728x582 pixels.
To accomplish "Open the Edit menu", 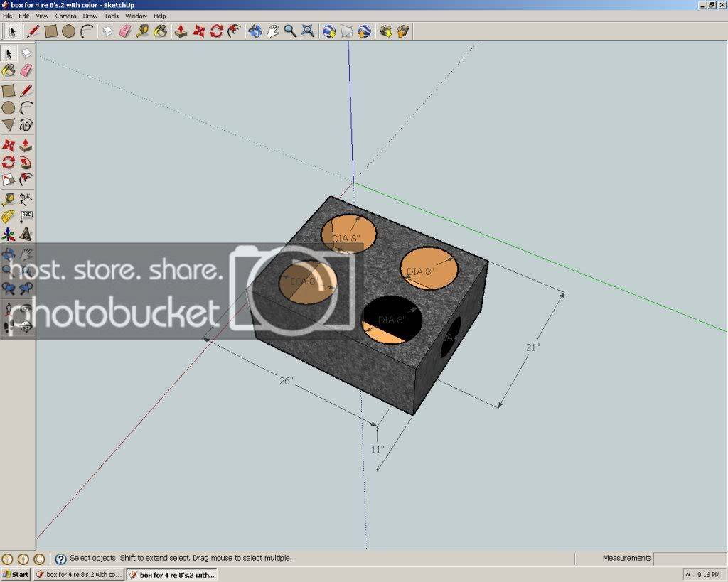I will (x=23, y=16).
